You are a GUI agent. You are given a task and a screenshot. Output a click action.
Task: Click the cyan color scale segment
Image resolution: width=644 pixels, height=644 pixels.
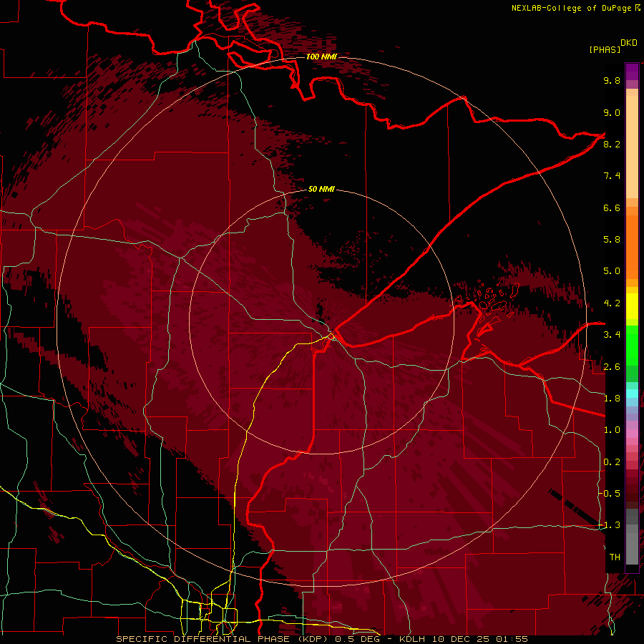tap(632, 394)
